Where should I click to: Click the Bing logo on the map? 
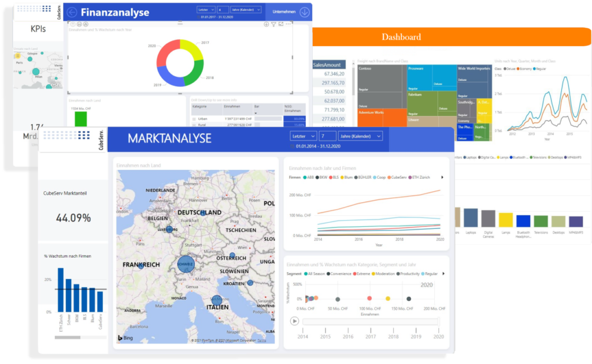pyautogui.click(x=125, y=338)
